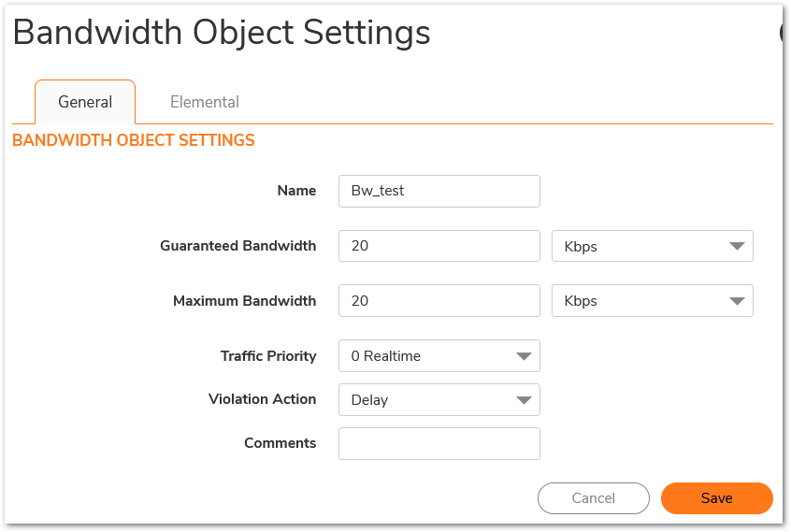791x532 pixels.
Task: Click the Traffic Priority dropdown arrow icon
Action: [x=525, y=356]
